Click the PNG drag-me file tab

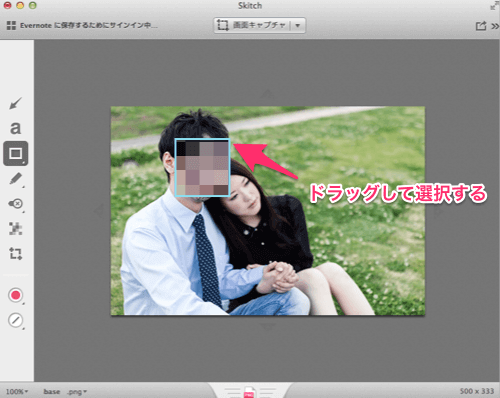pyautogui.click(x=249, y=393)
